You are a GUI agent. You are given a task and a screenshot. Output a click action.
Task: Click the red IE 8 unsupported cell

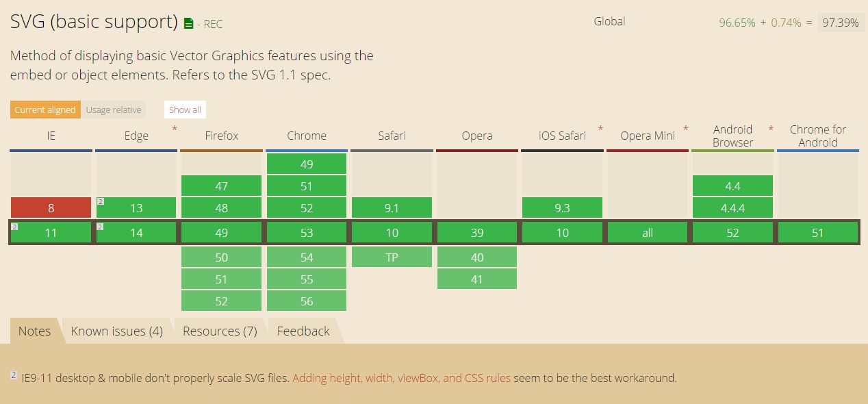(51, 208)
